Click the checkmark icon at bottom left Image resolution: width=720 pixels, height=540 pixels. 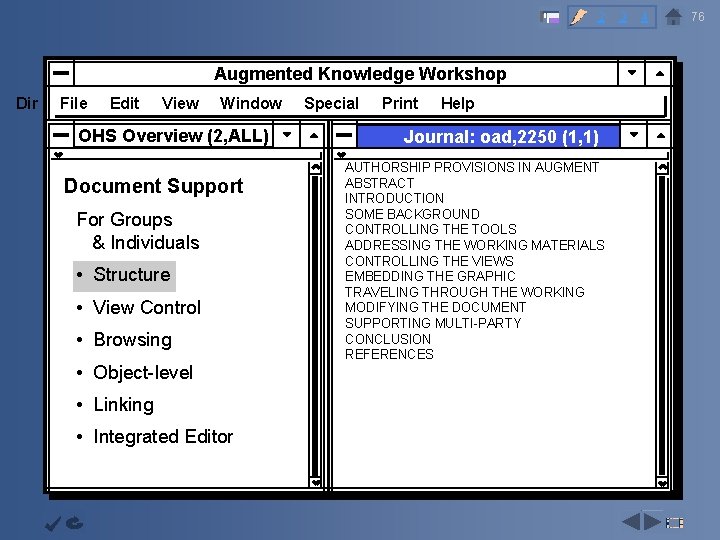tap(53, 523)
